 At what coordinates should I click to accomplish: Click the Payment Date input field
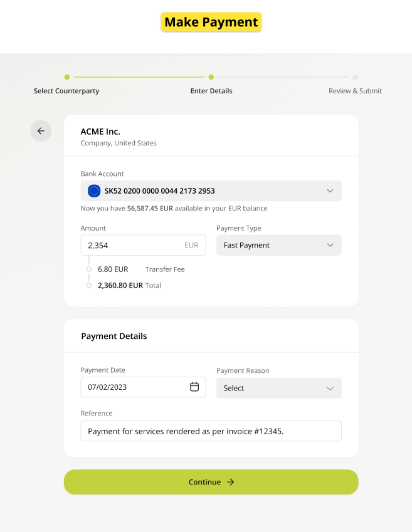[143, 387]
